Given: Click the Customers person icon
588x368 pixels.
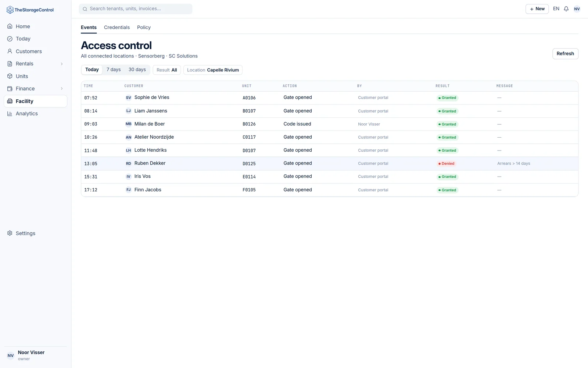Looking at the screenshot, I should pyautogui.click(x=10, y=51).
